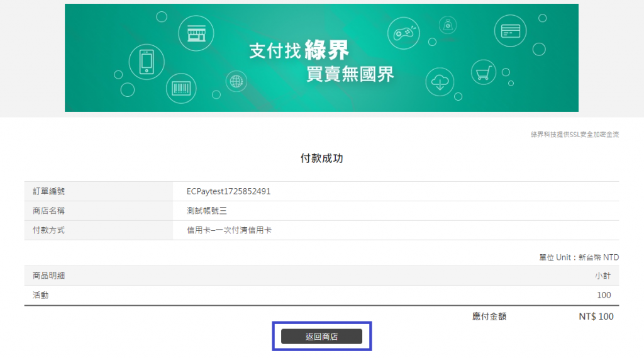Click the money bag icon in the banner
Viewport: 644px width, 358px height.
click(448, 26)
